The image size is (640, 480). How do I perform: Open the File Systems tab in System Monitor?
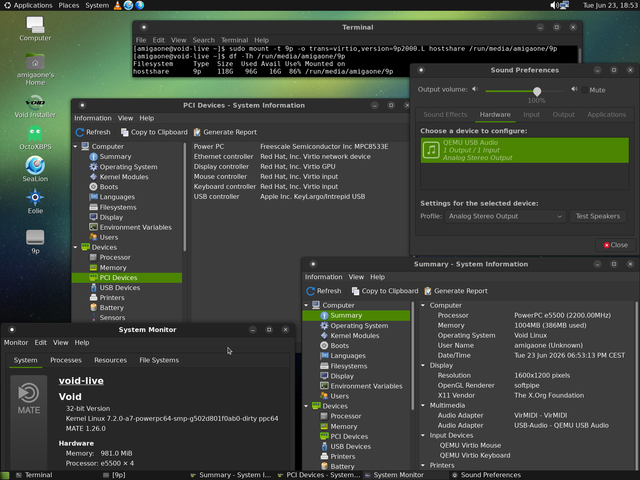pos(159,360)
